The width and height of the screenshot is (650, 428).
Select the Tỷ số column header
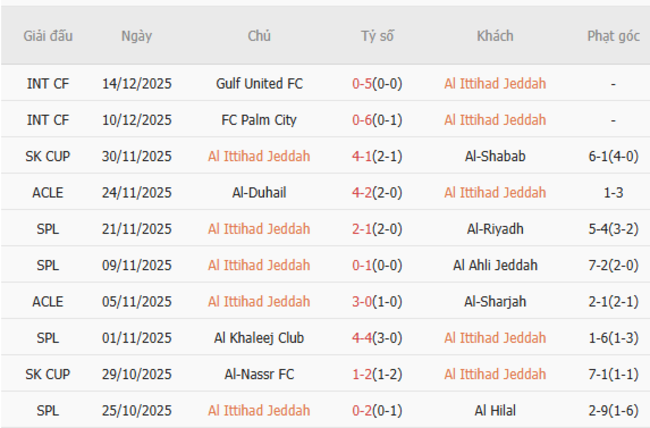click(378, 36)
